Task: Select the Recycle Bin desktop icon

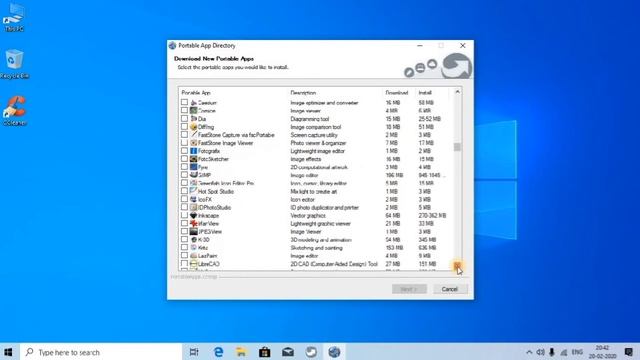Action: click(x=15, y=64)
